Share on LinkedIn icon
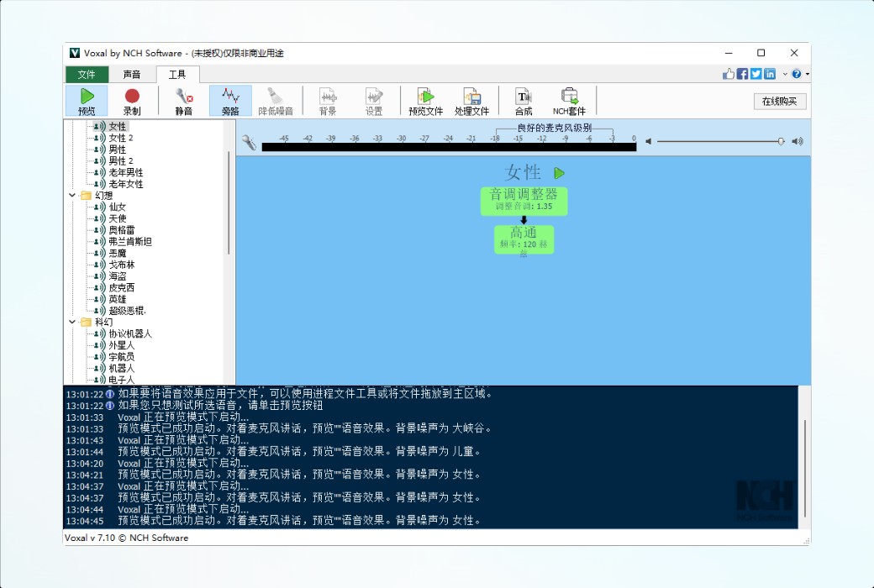 [x=770, y=74]
